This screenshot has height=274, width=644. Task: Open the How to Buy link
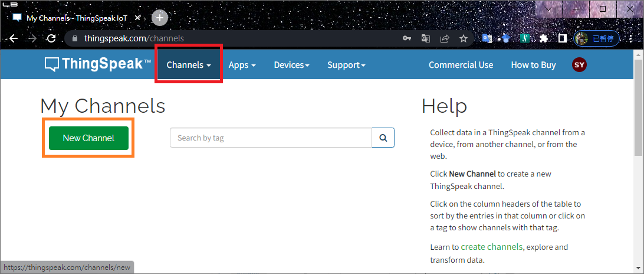pos(533,64)
